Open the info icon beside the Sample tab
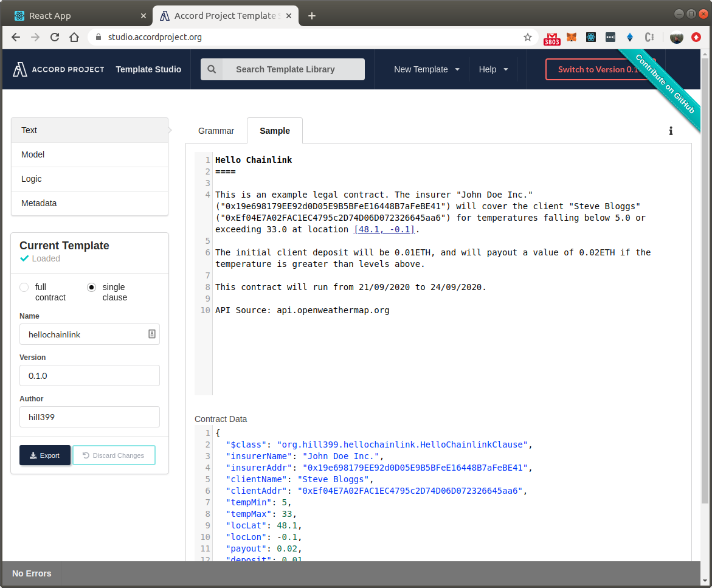This screenshot has width=712, height=588. click(671, 131)
